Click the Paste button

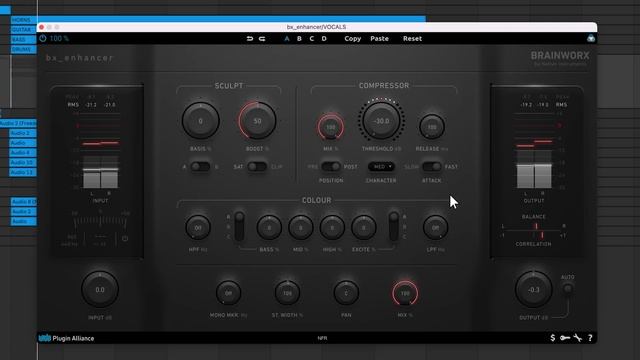click(379, 38)
